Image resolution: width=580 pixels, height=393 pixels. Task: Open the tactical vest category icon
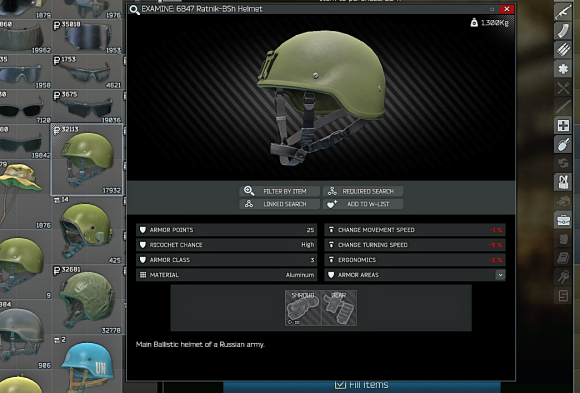pyautogui.click(x=563, y=182)
